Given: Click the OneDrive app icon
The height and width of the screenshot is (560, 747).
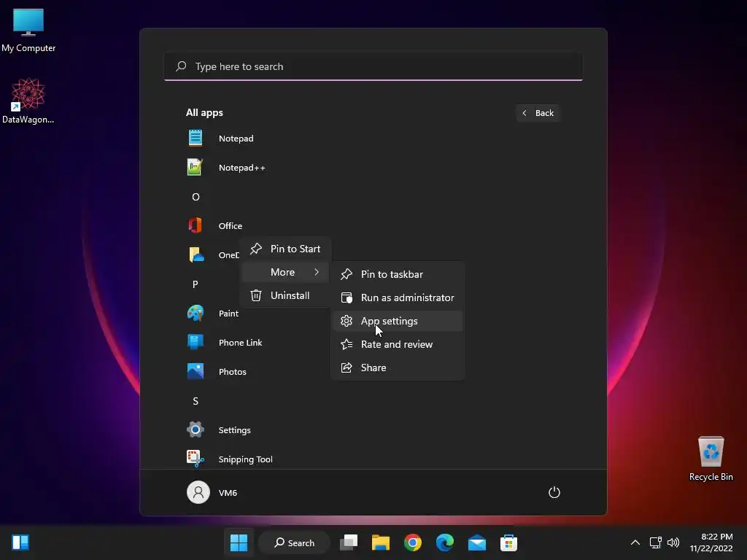Looking at the screenshot, I should pos(196,254).
